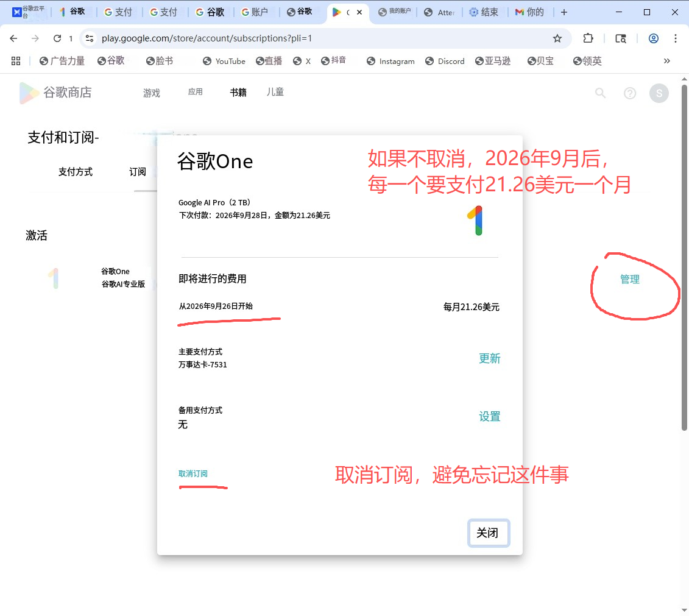Open the account avatar labeled S

[x=659, y=93]
